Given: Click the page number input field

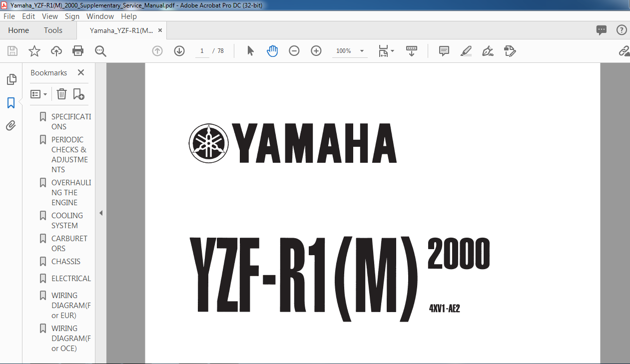Looking at the screenshot, I should click(202, 51).
